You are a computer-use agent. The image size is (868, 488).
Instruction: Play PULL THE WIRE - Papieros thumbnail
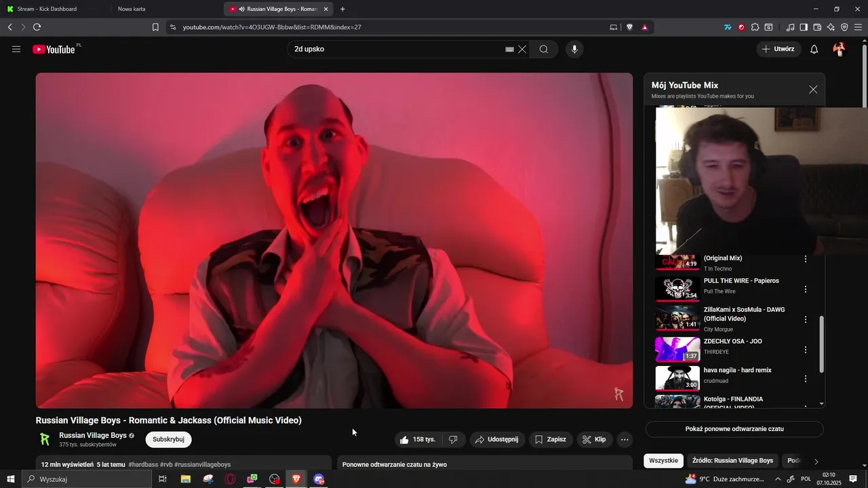pos(677,289)
